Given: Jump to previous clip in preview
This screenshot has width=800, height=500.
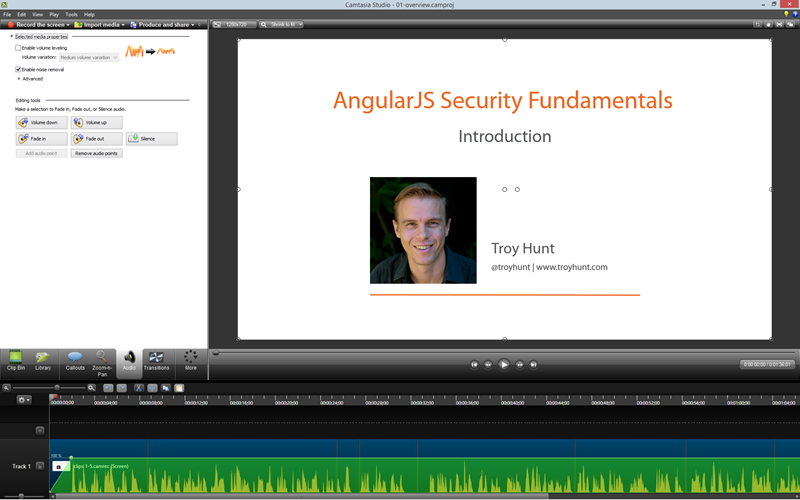Looking at the screenshot, I should [x=474, y=364].
